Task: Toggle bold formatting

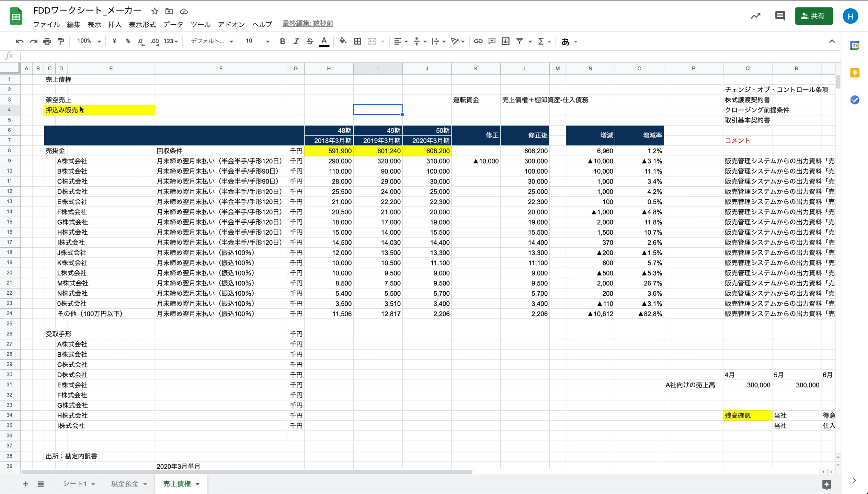Action: point(282,42)
